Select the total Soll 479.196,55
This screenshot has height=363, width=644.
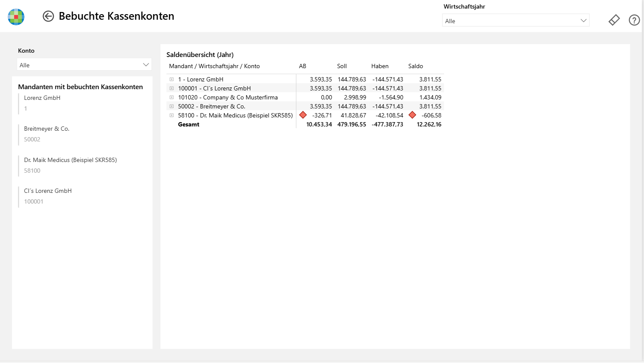[x=352, y=124]
